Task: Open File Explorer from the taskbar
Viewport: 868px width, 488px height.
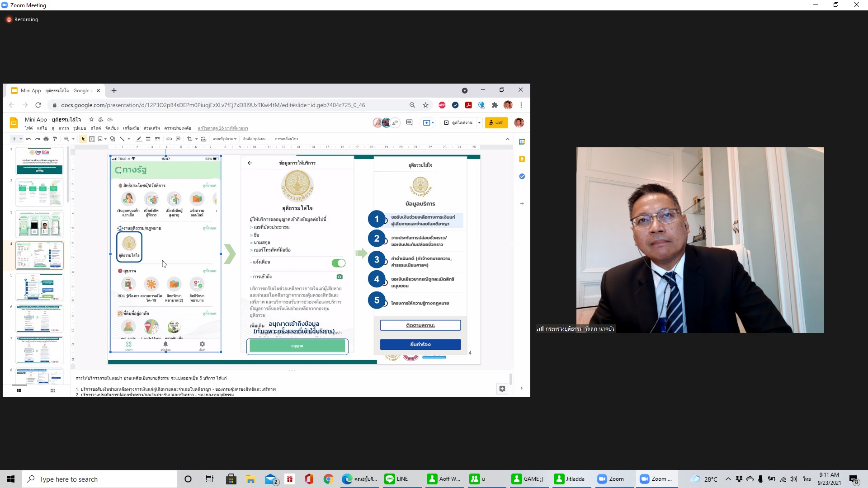Action: pyautogui.click(x=250, y=479)
